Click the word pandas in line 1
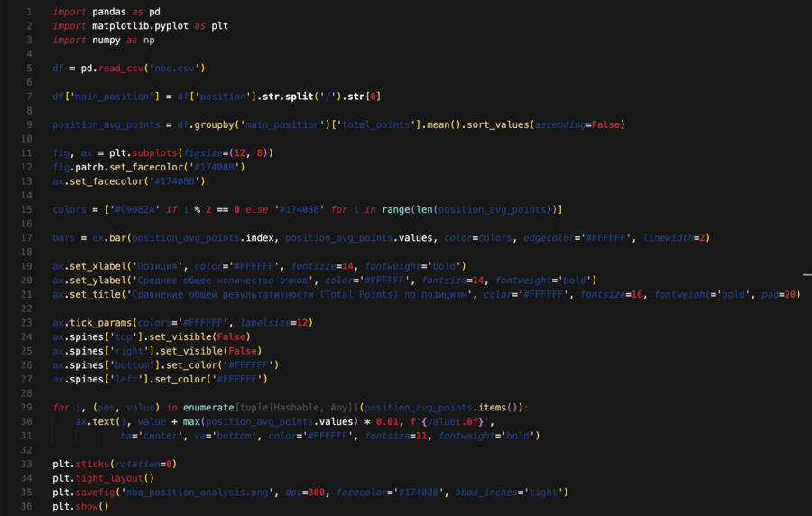This screenshot has height=516, width=812. (x=109, y=12)
